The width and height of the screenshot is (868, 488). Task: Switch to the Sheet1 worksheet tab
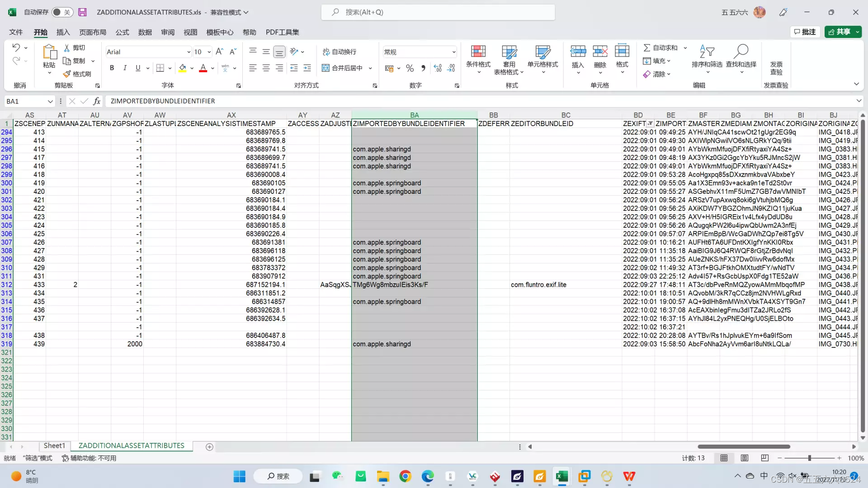coord(54,446)
